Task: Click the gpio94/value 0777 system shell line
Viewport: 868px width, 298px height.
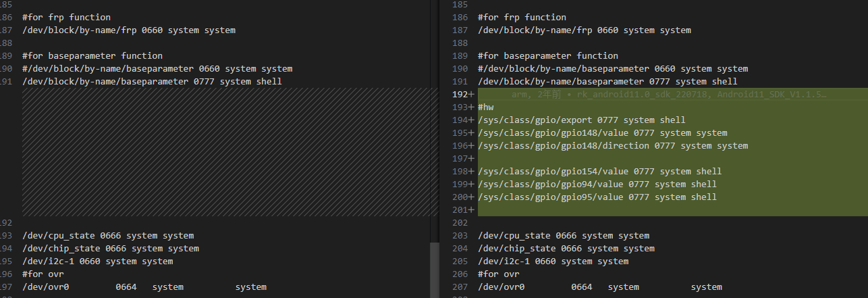Action: click(x=597, y=184)
